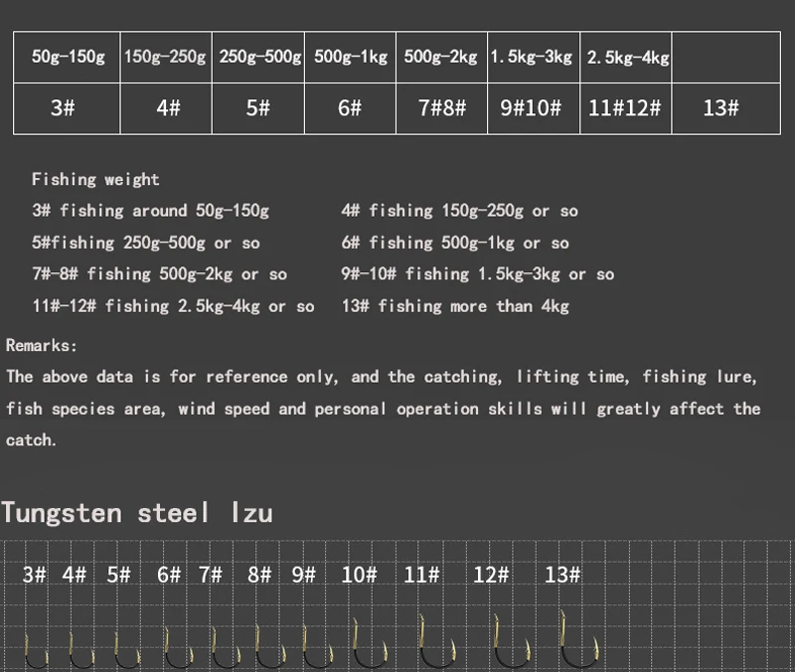Image resolution: width=795 pixels, height=672 pixels.
Task: Select the "6#" cell in the weight table
Action: click(x=351, y=108)
